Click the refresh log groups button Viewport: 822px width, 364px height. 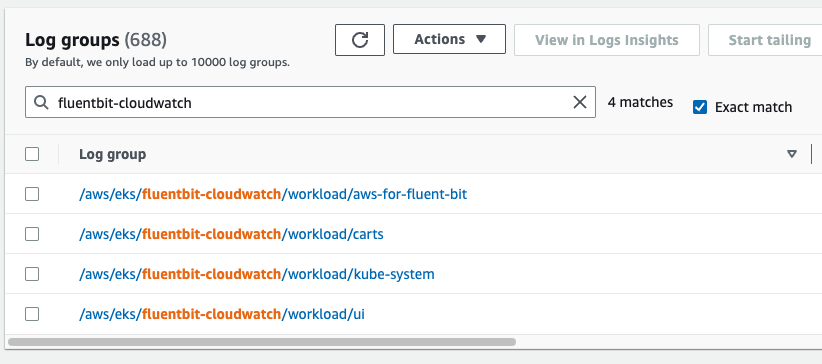tap(360, 40)
